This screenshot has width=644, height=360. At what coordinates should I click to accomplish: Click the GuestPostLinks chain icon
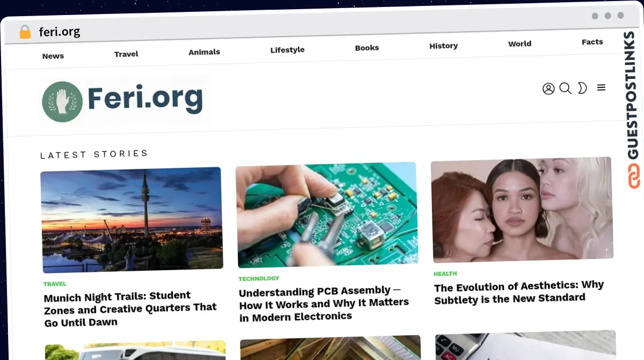click(634, 176)
